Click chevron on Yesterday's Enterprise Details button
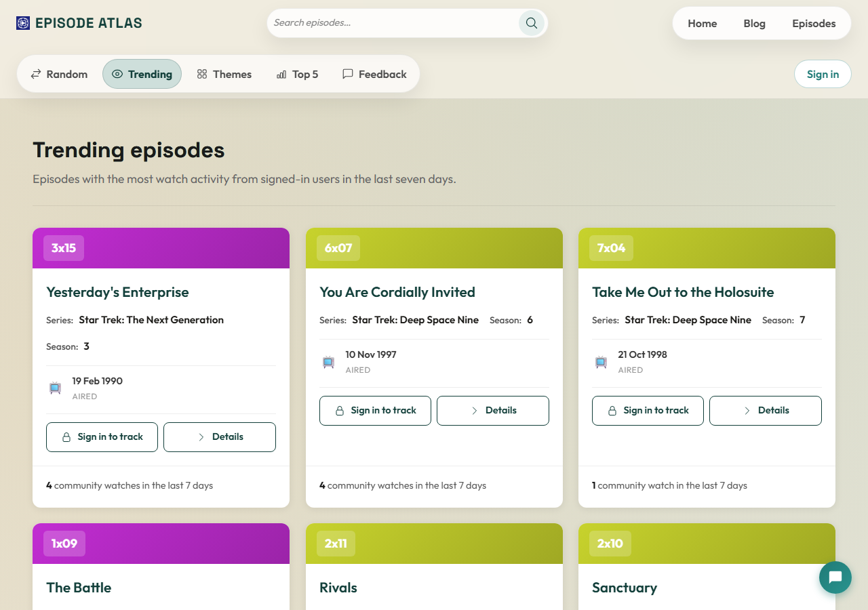Image resolution: width=868 pixels, height=610 pixels. pos(201,437)
